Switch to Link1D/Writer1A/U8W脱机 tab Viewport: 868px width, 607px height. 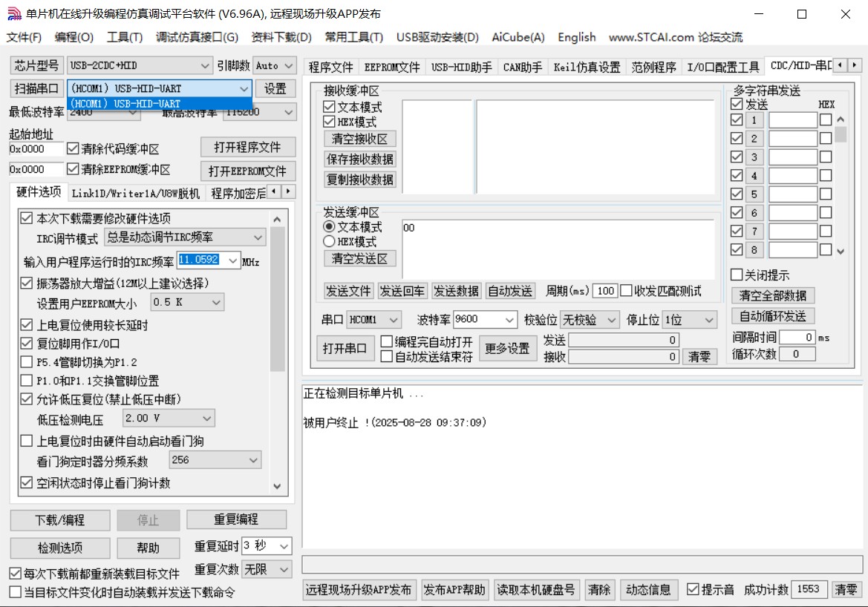[136, 193]
